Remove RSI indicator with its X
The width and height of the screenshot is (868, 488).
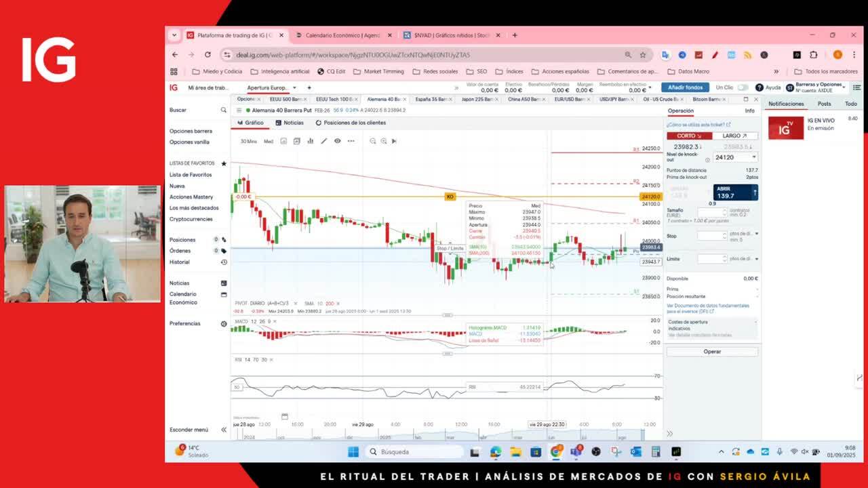click(x=271, y=359)
